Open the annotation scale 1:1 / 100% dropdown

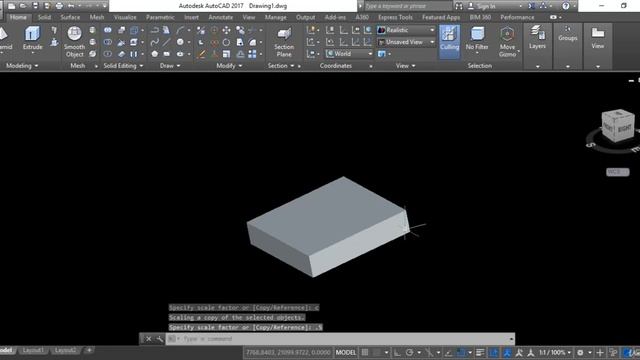[555, 352]
